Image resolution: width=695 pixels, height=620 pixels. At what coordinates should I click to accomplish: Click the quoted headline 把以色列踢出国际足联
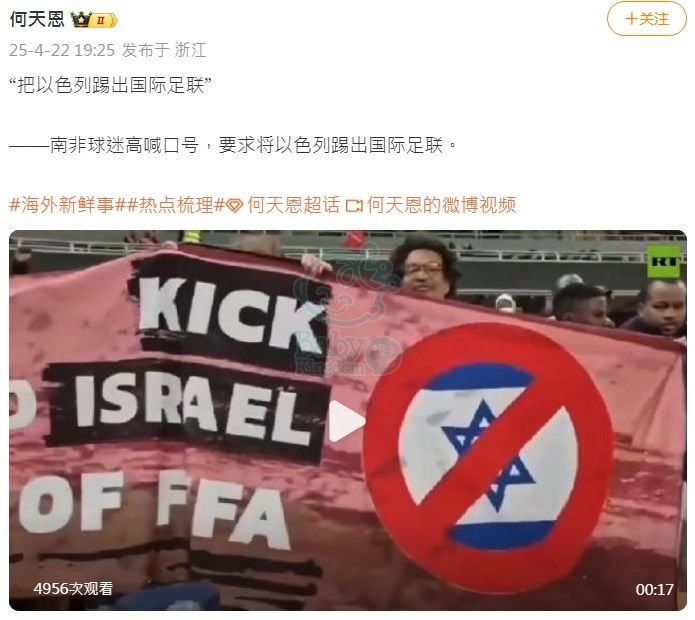click(110, 85)
